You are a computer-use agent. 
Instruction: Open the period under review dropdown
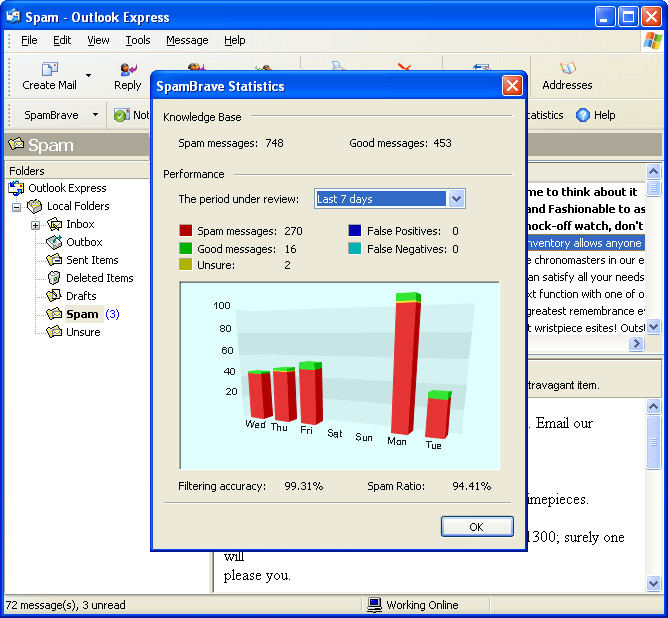point(456,199)
